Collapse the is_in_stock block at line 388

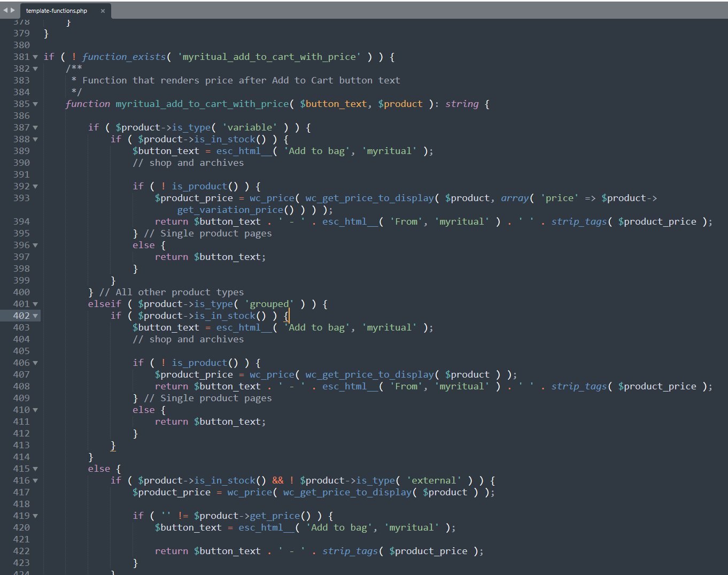tap(35, 139)
